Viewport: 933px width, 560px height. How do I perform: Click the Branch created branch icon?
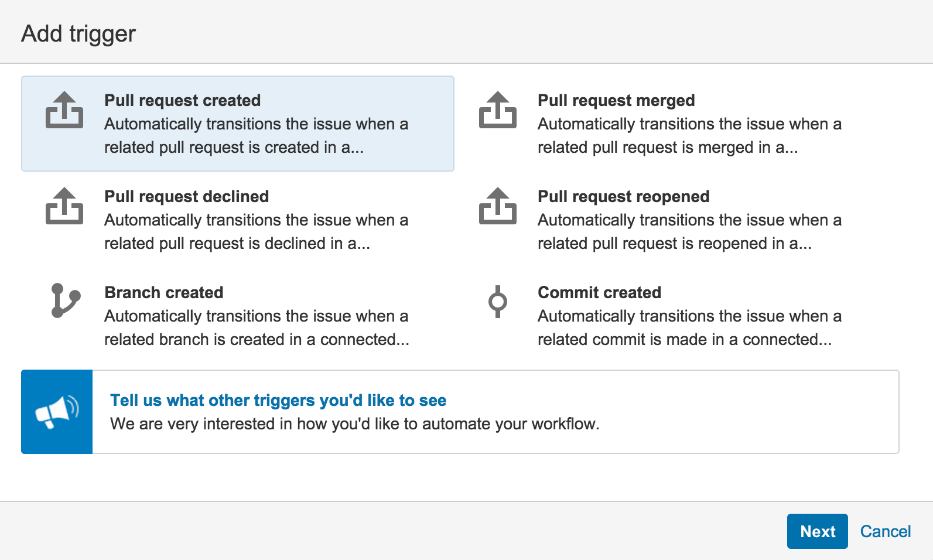[64, 301]
